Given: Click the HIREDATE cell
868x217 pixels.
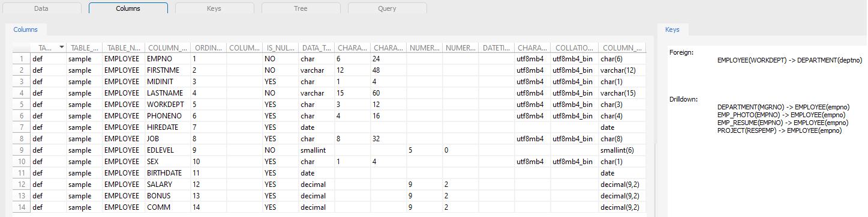Looking at the screenshot, I should point(167,127).
